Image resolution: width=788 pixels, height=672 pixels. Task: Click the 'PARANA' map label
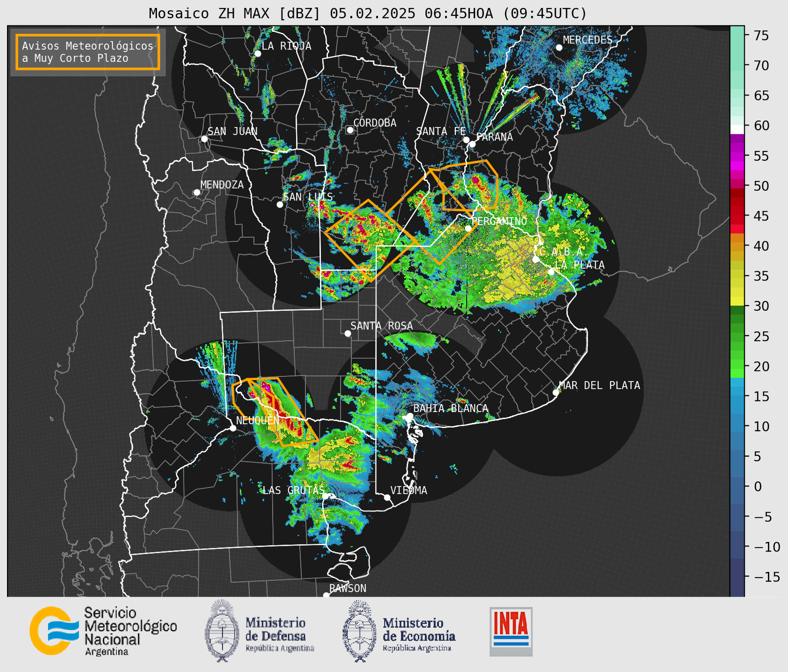495,137
